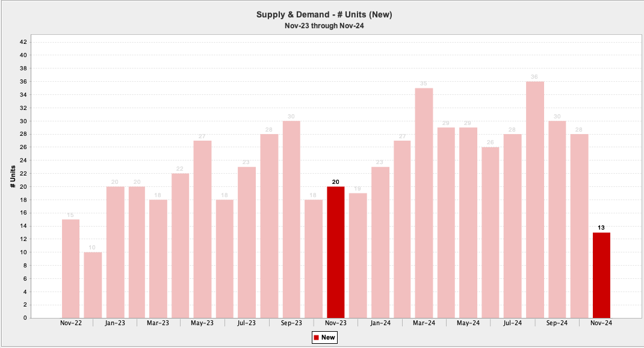Image resolution: width=644 pixels, height=348 pixels.
Task: Click the May-23 bar showing 27
Action: coord(202,229)
